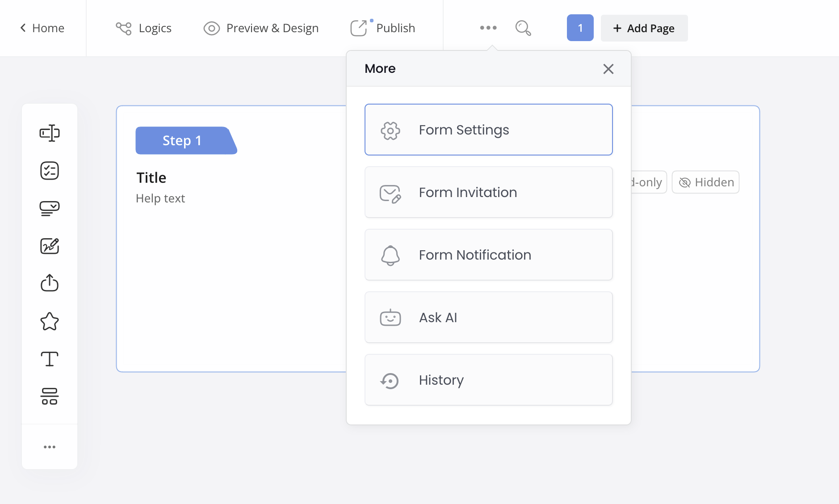Click the Form Invitation envelope icon

tap(390, 194)
